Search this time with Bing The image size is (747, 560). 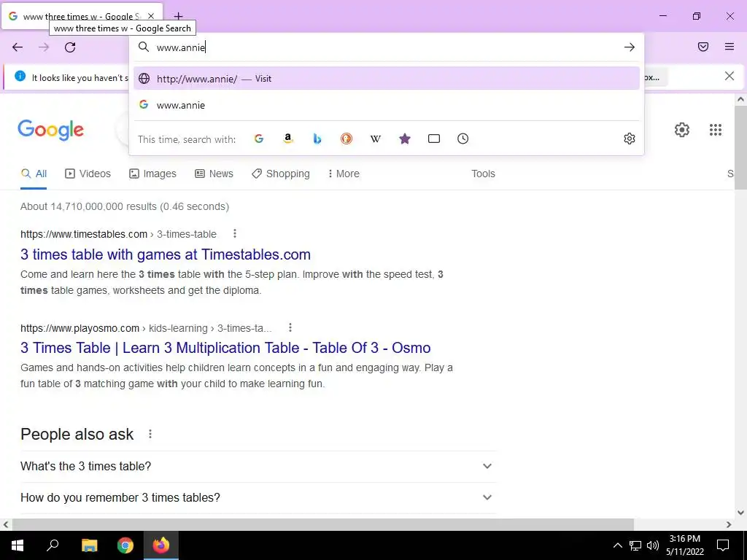click(x=317, y=139)
